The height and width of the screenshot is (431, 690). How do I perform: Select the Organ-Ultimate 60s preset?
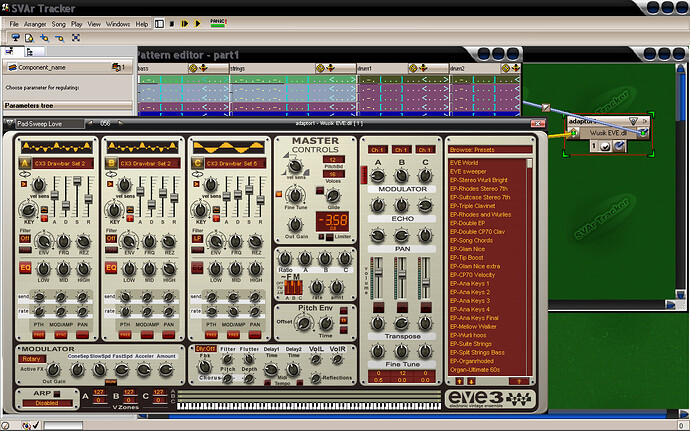click(x=475, y=370)
